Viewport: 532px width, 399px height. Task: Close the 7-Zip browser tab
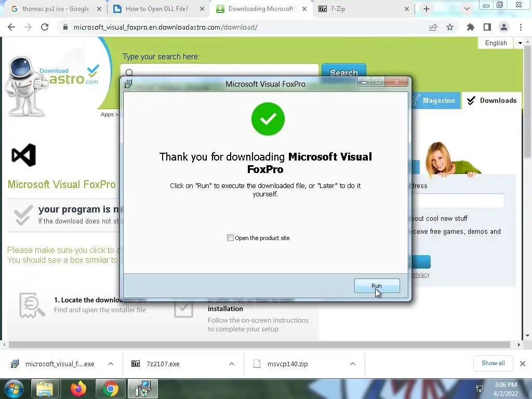tap(407, 9)
